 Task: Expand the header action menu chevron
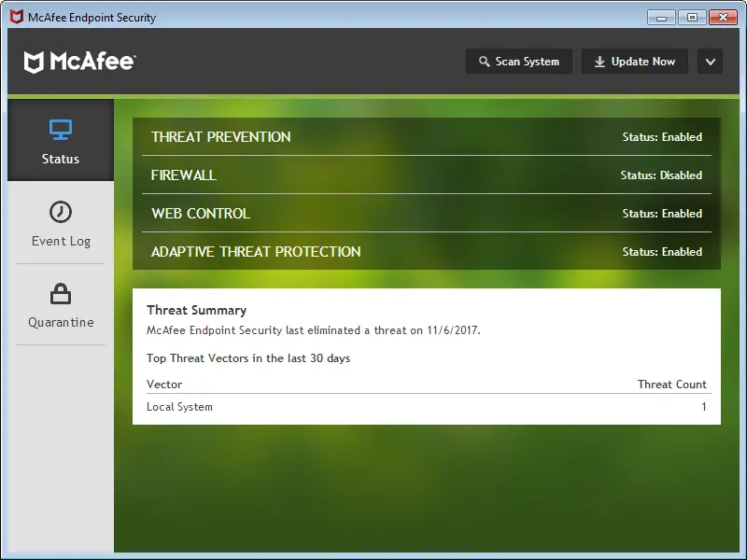tap(710, 62)
